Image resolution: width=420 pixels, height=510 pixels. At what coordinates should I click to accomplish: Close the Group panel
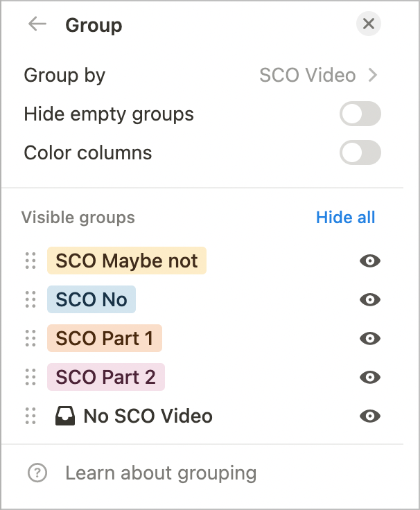click(369, 24)
